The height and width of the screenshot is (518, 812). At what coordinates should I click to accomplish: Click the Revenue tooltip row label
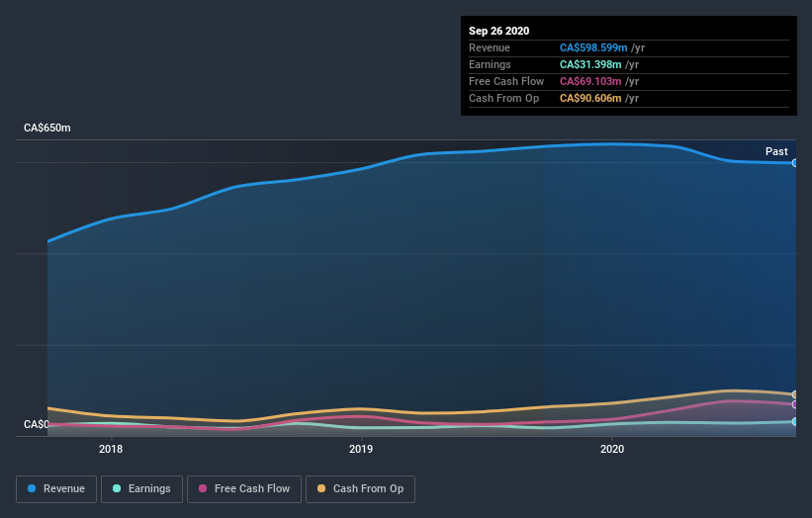pyautogui.click(x=490, y=47)
